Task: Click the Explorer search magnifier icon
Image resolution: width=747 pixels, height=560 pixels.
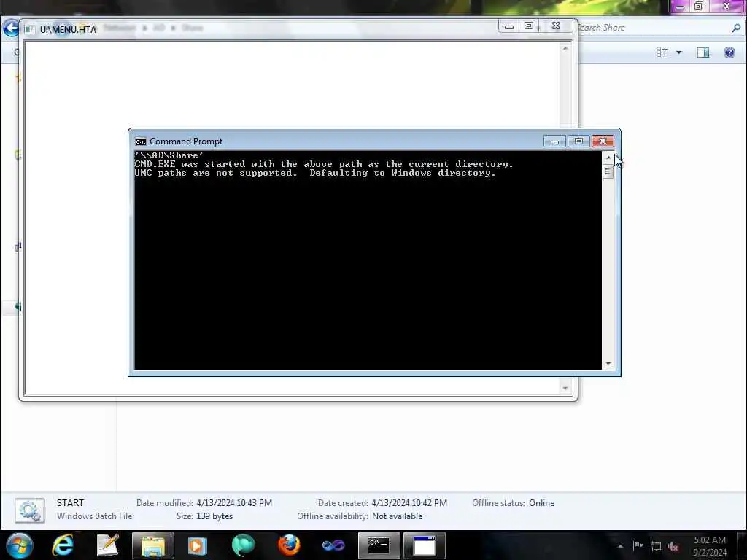Action: click(x=737, y=28)
